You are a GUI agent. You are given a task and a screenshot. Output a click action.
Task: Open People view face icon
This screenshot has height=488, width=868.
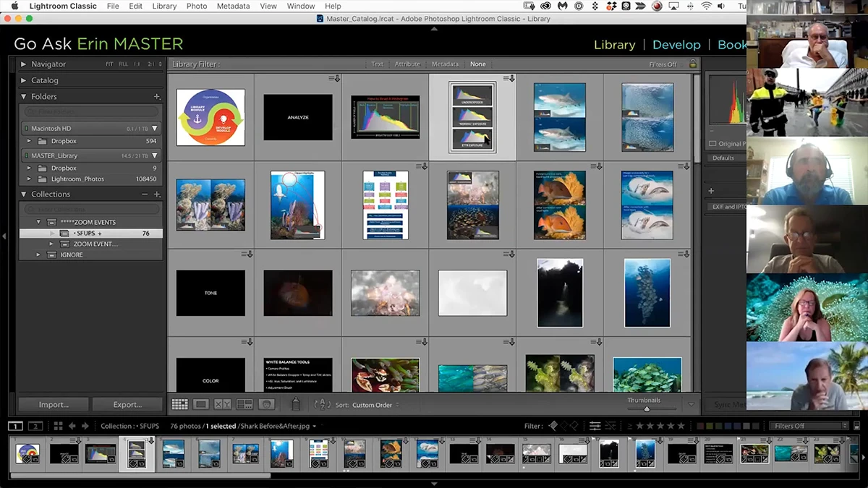266,404
